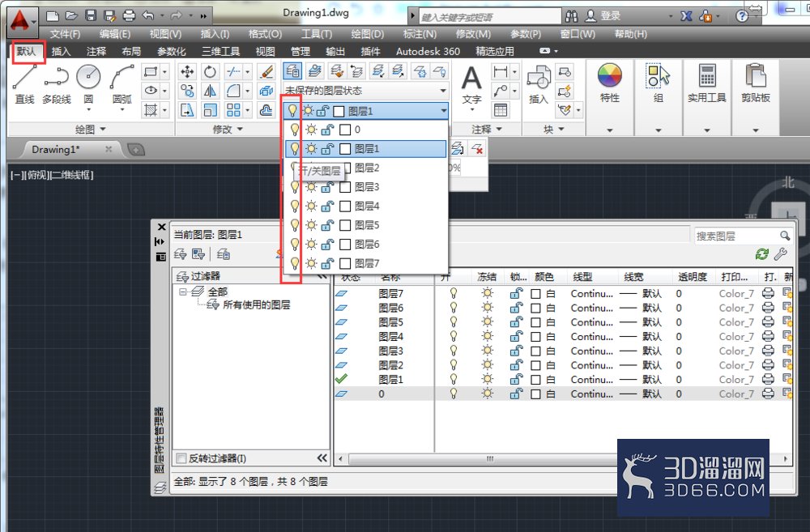810x532 pixels.
Task: Click the AutoCAD application logo button
Action: click(21, 21)
